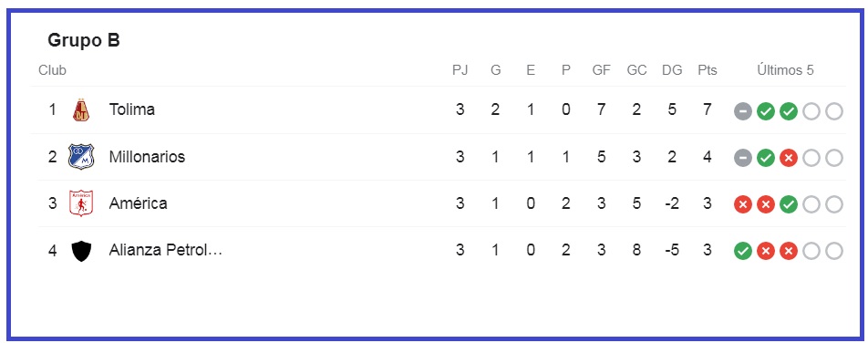868x343 pixels.
Task: Open the Alianza Petrol… team entry
Action: [166, 251]
